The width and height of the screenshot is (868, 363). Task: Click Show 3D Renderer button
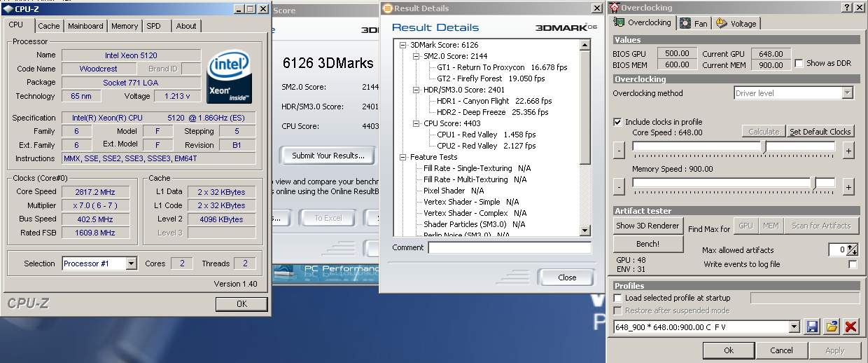click(647, 226)
